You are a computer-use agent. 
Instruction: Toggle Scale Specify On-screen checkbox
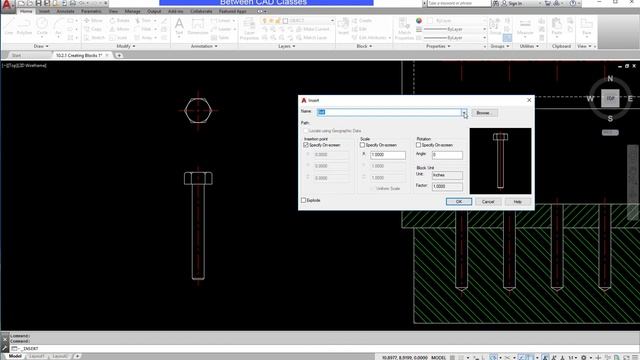click(x=362, y=145)
